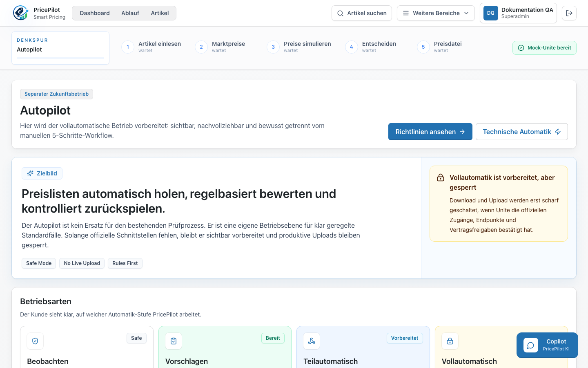Screen dimensions: 588x368
Task: Click the DQ user avatar
Action: 491,13
